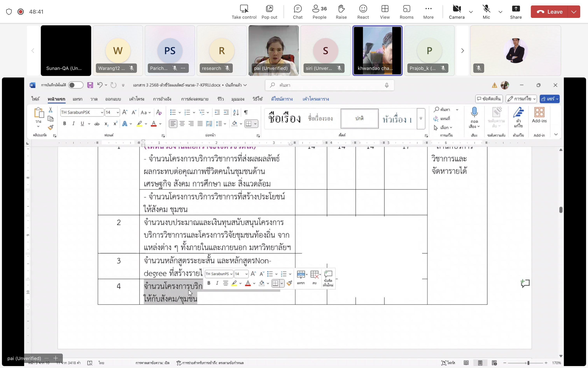Image resolution: width=588 pixels, height=368 pixels.
Task: Toggle Bold in the mini toolbar
Action: click(209, 283)
